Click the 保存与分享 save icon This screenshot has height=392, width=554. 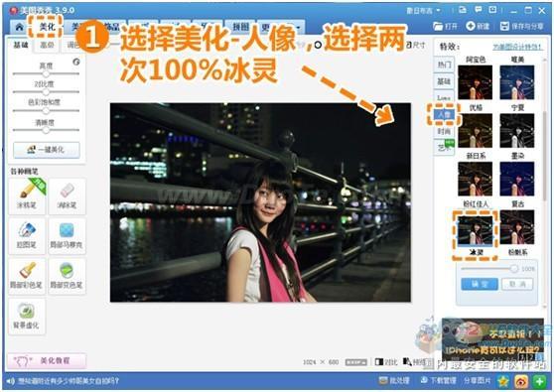pyautogui.click(x=504, y=26)
